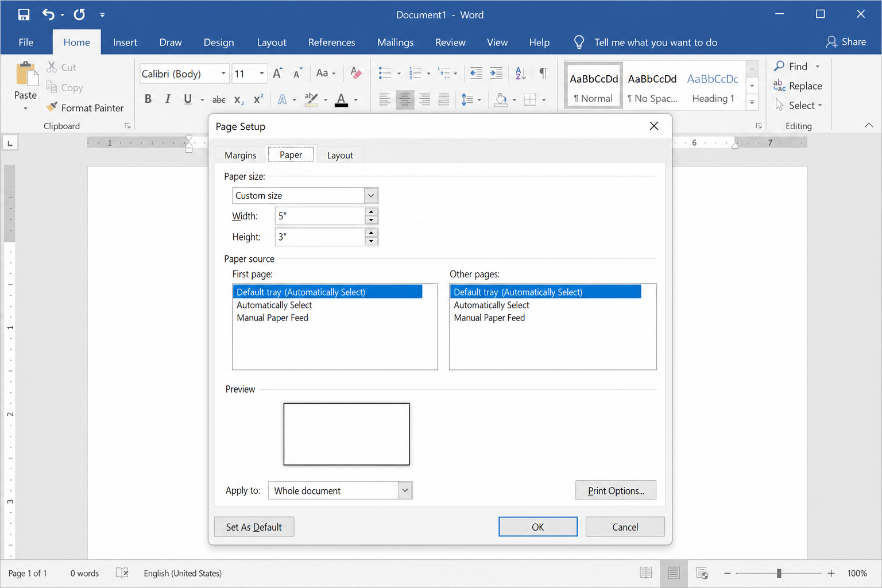
Task: Toggle Subscript formatting
Action: click(x=239, y=99)
